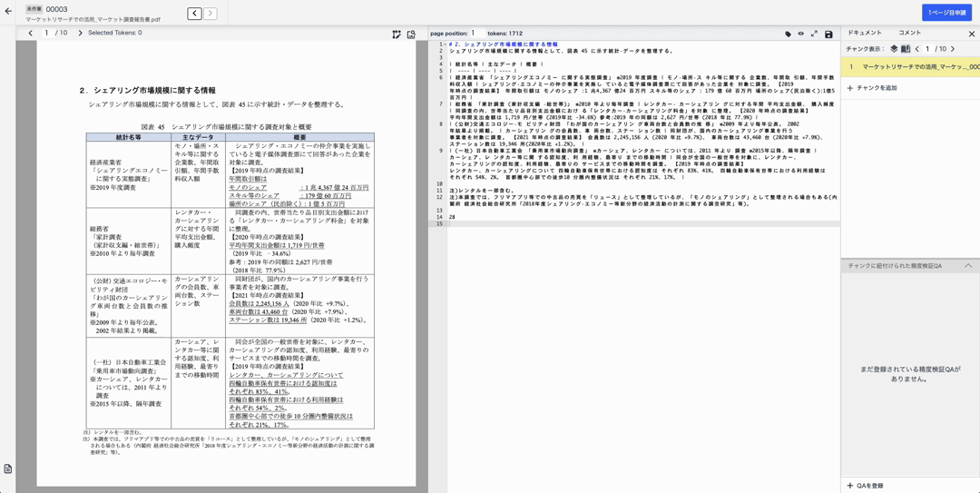Collapse the 精度検証QA section chevron

pyautogui.click(x=968, y=266)
